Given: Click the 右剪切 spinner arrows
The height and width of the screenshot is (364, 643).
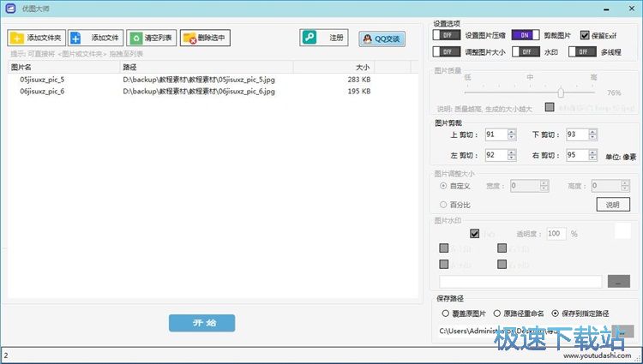Looking at the screenshot, I should [x=592, y=155].
